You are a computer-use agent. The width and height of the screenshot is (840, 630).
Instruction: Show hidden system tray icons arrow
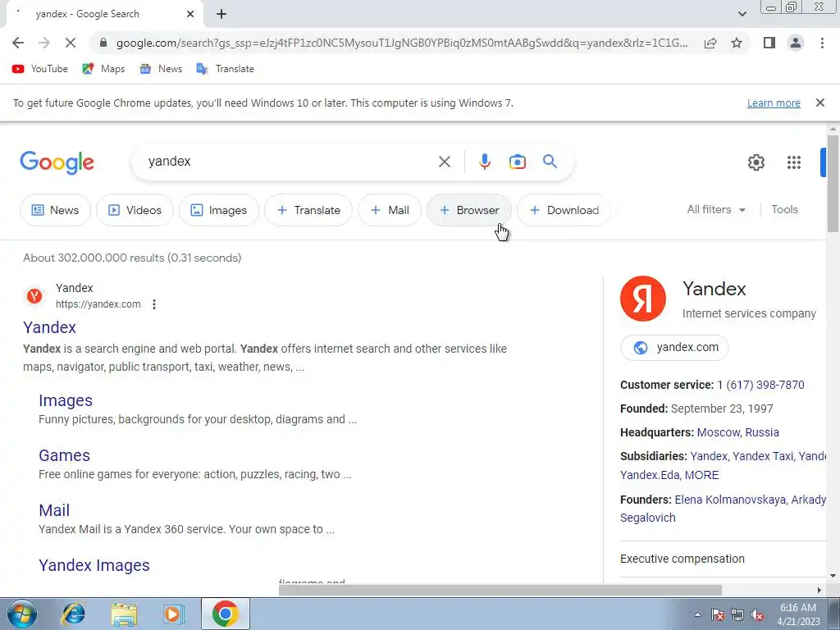coord(697,614)
